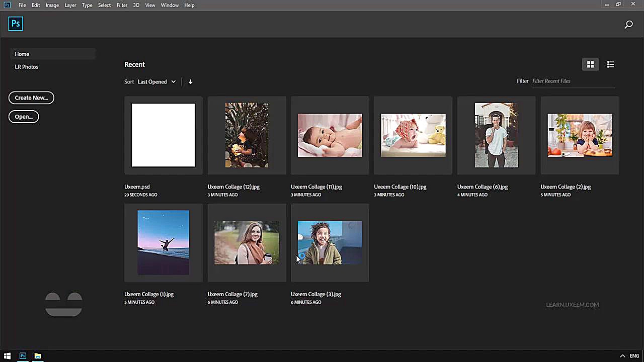Open the Uxeem.psd blank thumbnail

[x=163, y=135]
